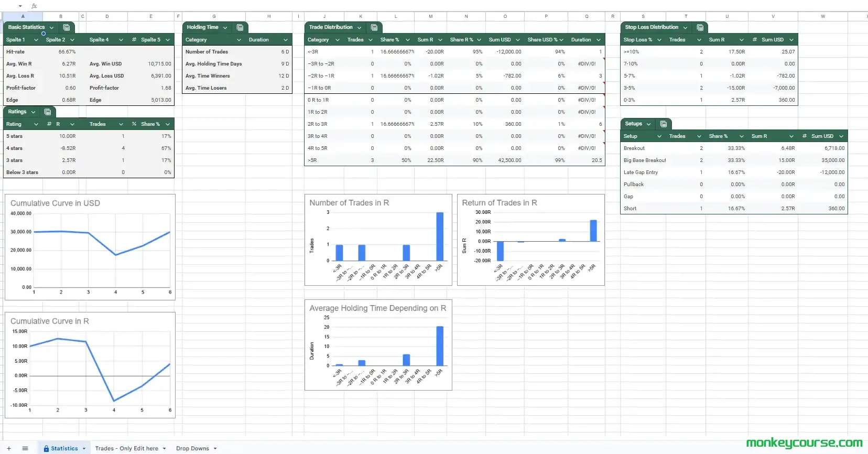Open the Trade Distribution table options icon
The width and height of the screenshot is (868, 454).
pos(374,27)
